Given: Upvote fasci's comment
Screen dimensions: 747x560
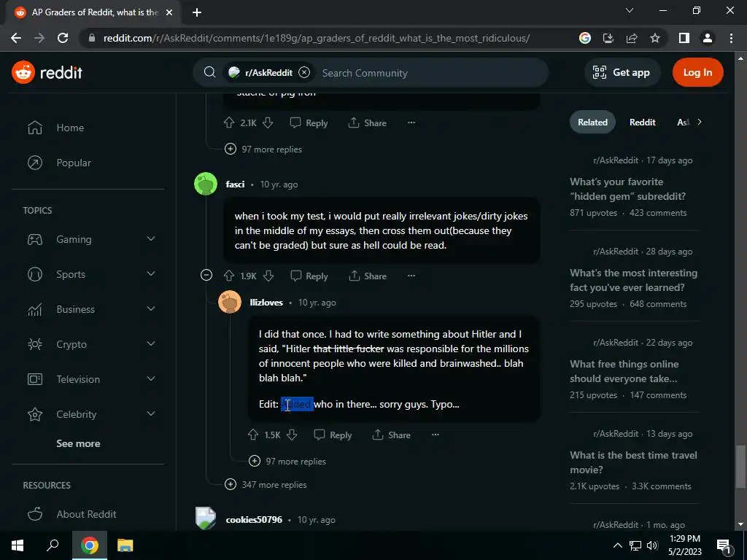Looking at the screenshot, I should click(x=229, y=276).
